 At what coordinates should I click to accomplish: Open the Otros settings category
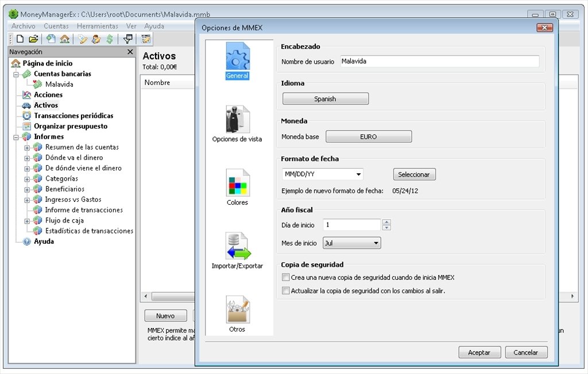tap(237, 314)
